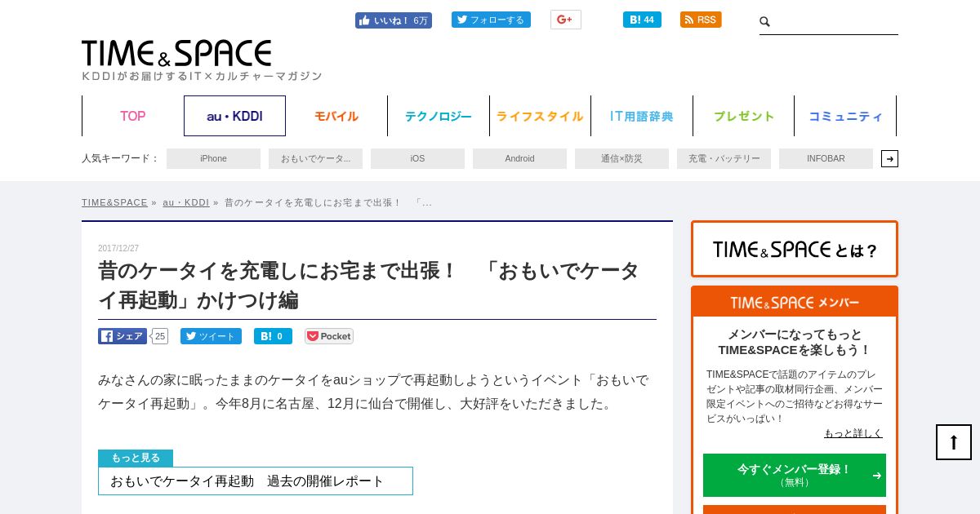Click the Facebook share count 25
The height and width of the screenshot is (514, 980).
click(x=159, y=336)
